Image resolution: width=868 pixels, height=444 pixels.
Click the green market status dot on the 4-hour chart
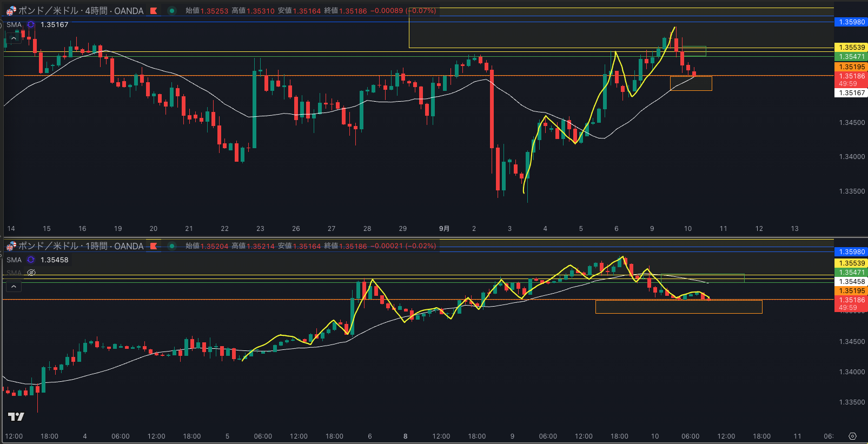tap(172, 11)
